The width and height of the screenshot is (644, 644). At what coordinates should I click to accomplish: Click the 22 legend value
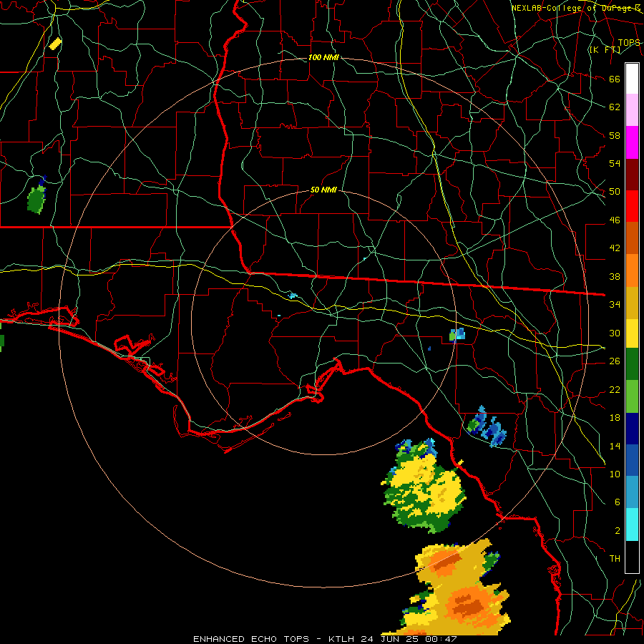pyautogui.click(x=615, y=389)
